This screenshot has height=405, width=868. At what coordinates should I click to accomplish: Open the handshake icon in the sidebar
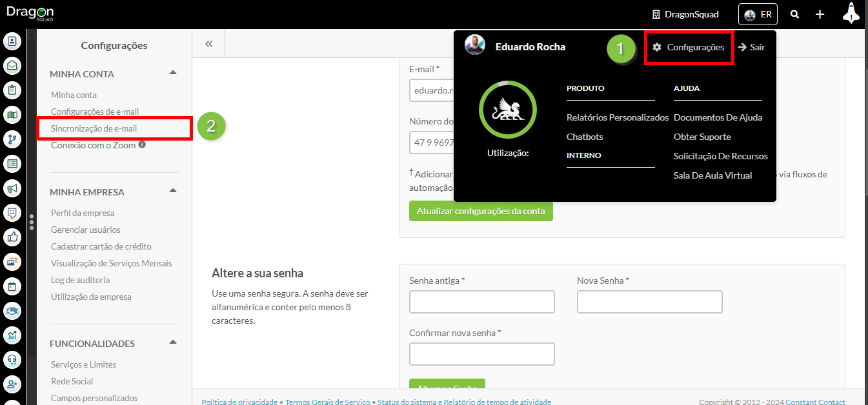click(12, 311)
